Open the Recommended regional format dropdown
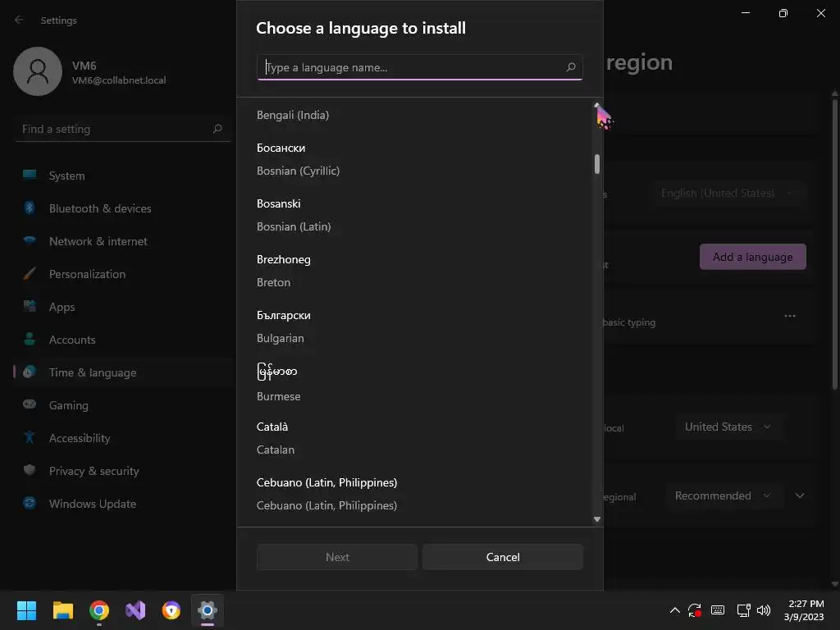 tap(724, 495)
